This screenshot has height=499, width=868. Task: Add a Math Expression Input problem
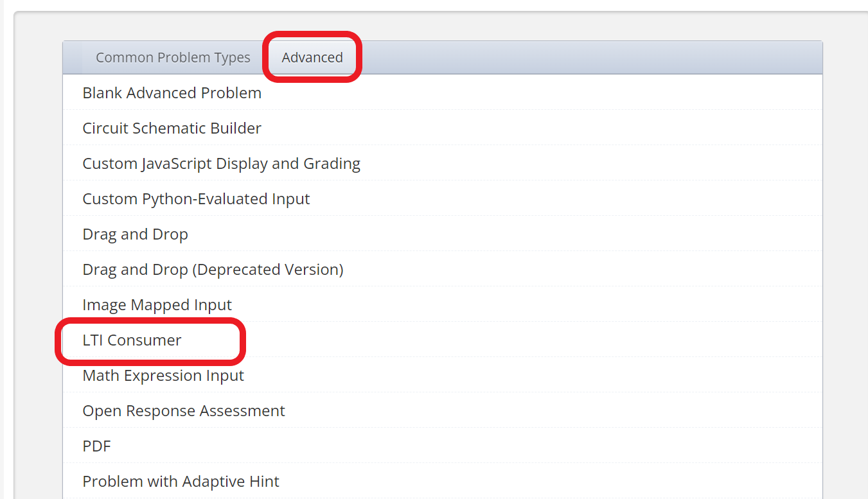tap(163, 375)
